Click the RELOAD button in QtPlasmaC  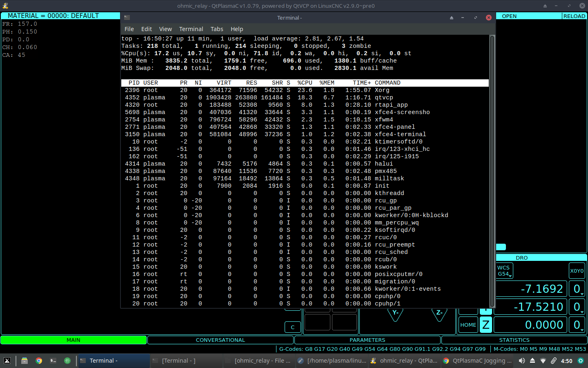575,16
